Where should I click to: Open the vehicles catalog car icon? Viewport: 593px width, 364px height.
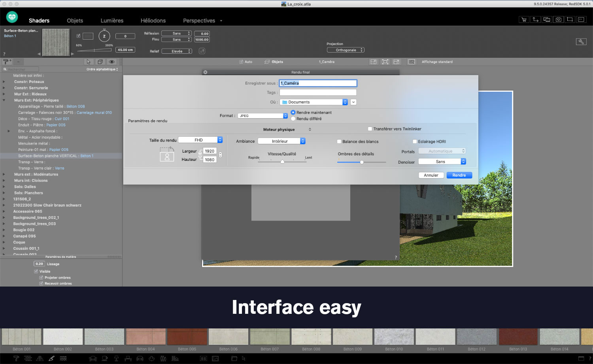[140, 358]
